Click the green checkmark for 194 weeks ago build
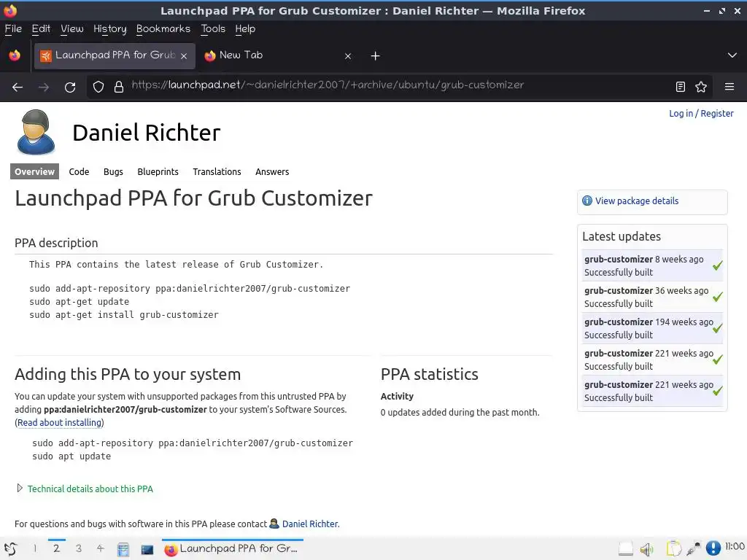This screenshot has width=747, height=560. tap(718, 328)
